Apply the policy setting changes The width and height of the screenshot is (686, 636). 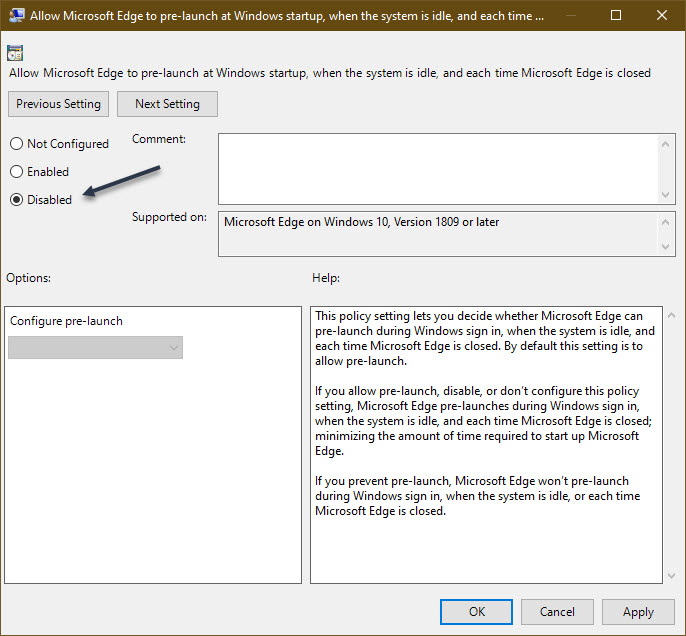tap(638, 612)
